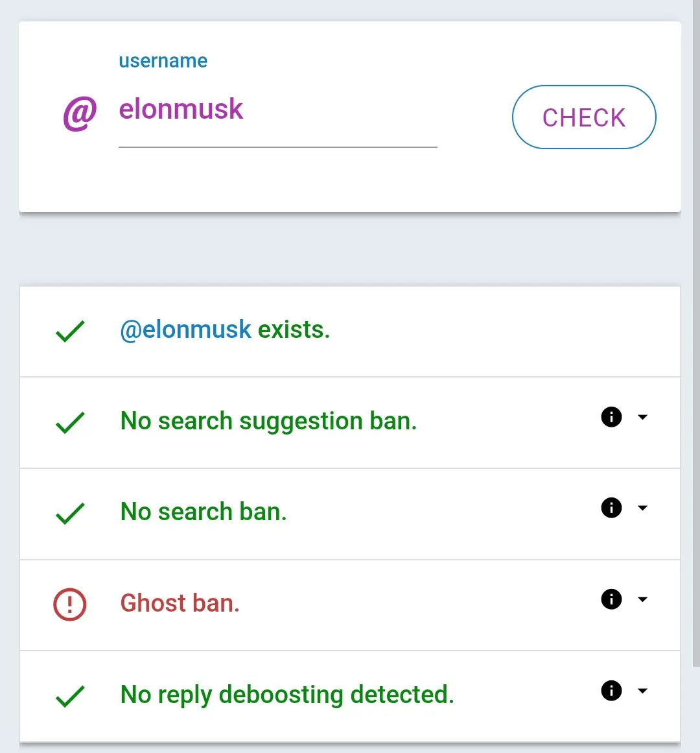
Task: Click info icon for reply deboosting
Action: 611,691
